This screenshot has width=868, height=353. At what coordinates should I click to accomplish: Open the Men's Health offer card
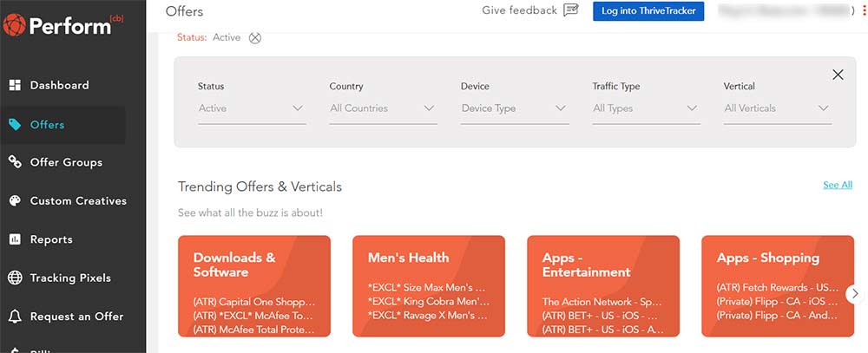pyautogui.click(x=429, y=285)
